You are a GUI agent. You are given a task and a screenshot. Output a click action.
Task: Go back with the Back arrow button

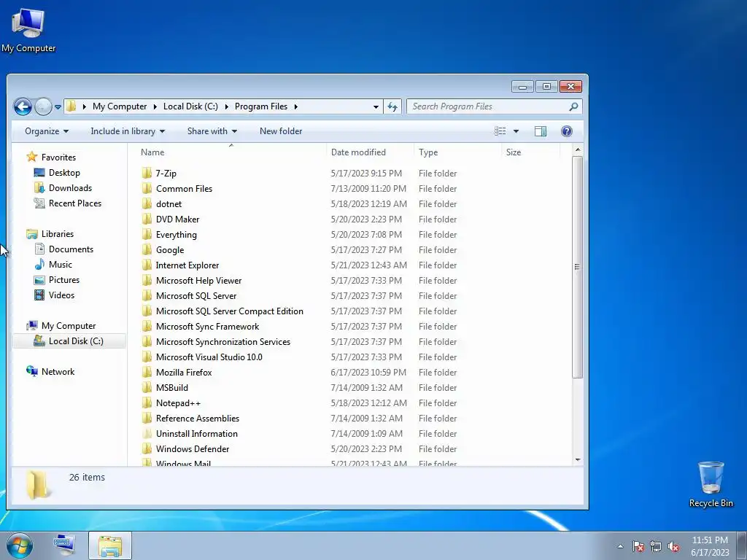pos(23,106)
